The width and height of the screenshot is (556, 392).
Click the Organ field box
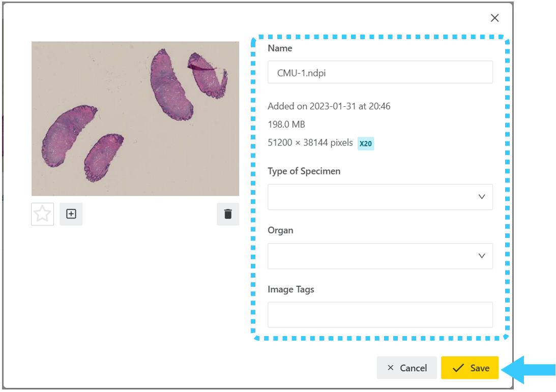coord(380,256)
